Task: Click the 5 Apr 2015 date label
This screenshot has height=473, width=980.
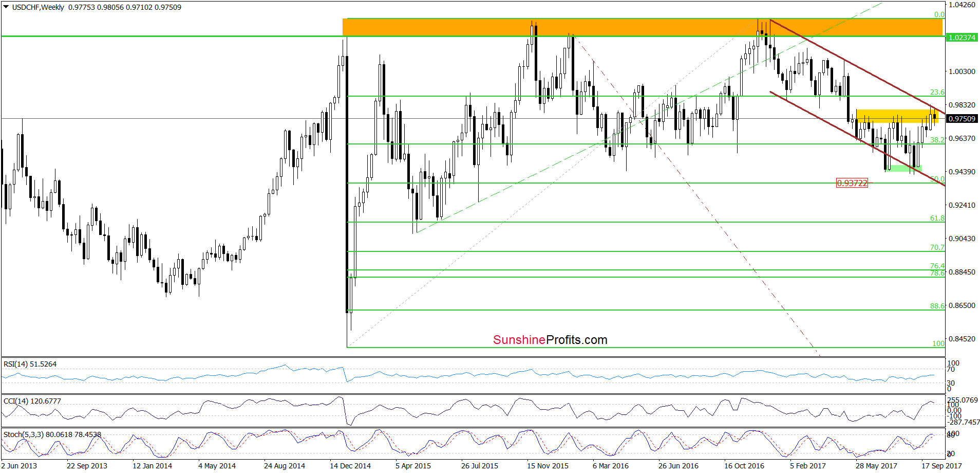Action: click(x=413, y=466)
